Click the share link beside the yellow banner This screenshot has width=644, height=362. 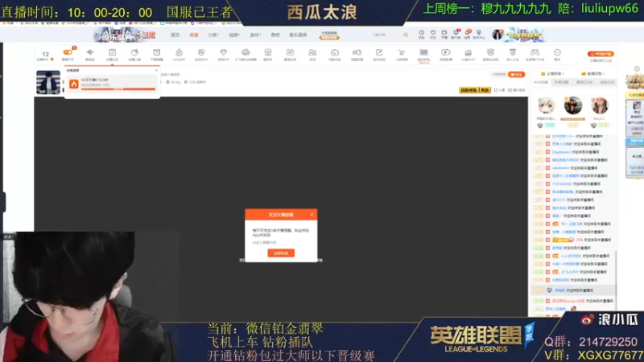(x=499, y=90)
